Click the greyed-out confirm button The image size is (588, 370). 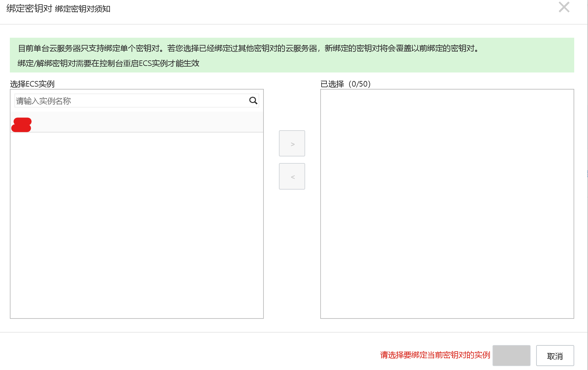tap(512, 356)
